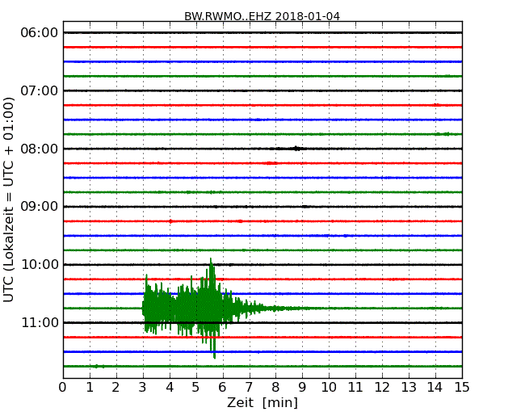The image size is (525, 420).
Task: Select the 07:00 time label
Action: 40,90
